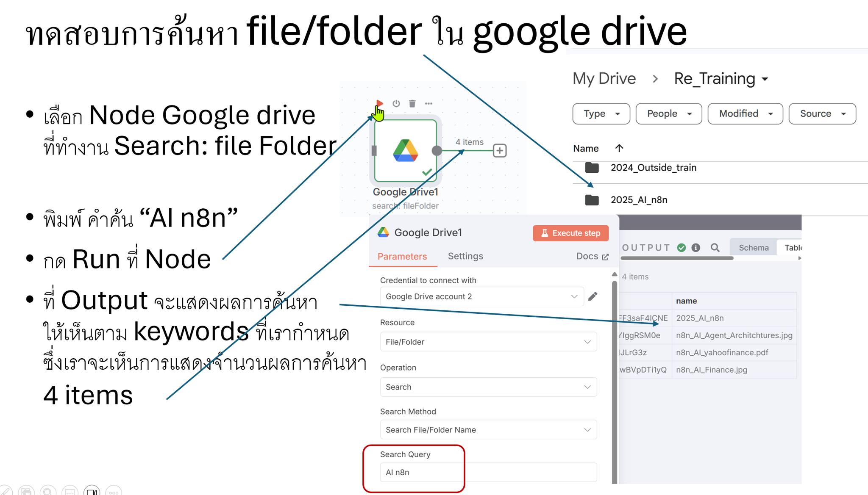Open the node's three-dot options menu

[x=429, y=103]
